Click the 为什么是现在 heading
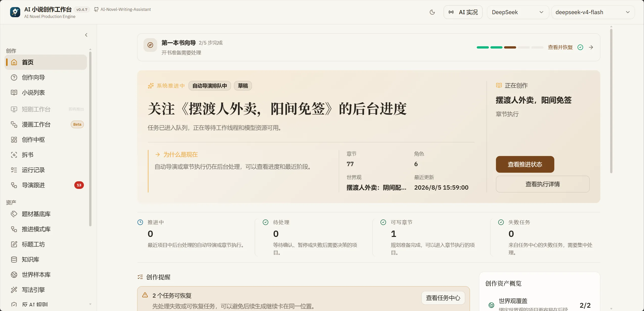This screenshot has width=644, height=311. pos(180,154)
